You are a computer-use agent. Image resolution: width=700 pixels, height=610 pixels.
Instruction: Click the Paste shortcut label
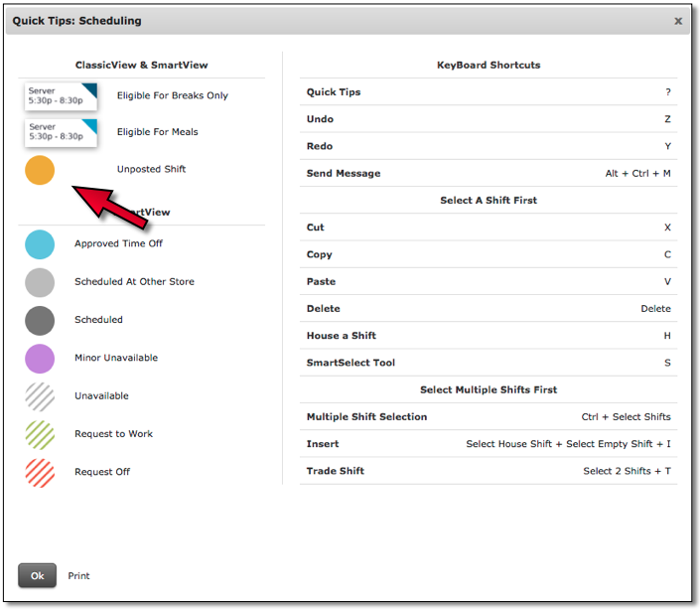click(321, 282)
